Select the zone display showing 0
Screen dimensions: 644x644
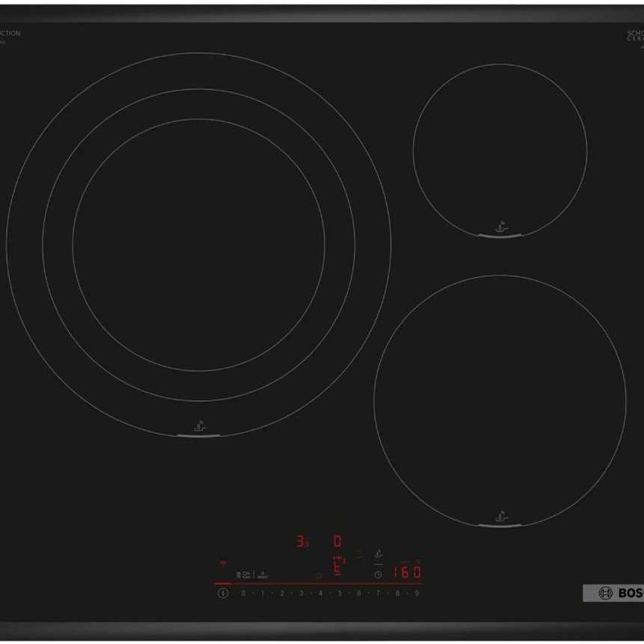pyautogui.click(x=337, y=541)
